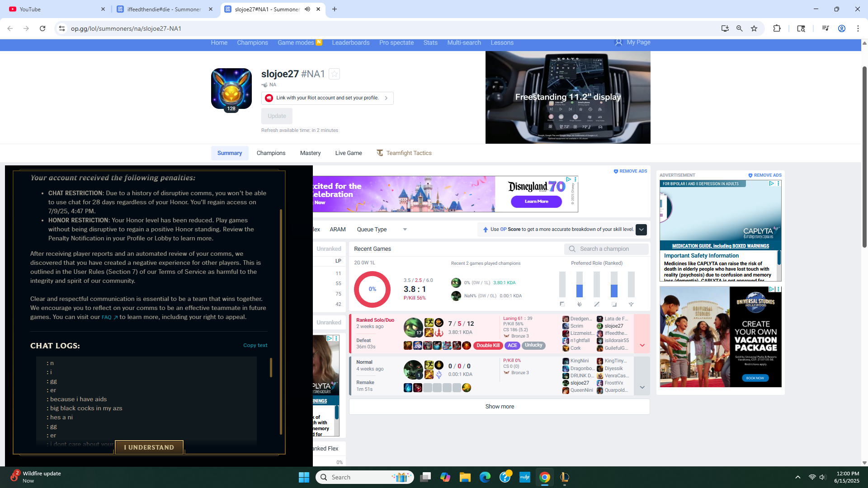Switch to the Champions profile tab
Image resolution: width=868 pixels, height=488 pixels.
coord(271,153)
